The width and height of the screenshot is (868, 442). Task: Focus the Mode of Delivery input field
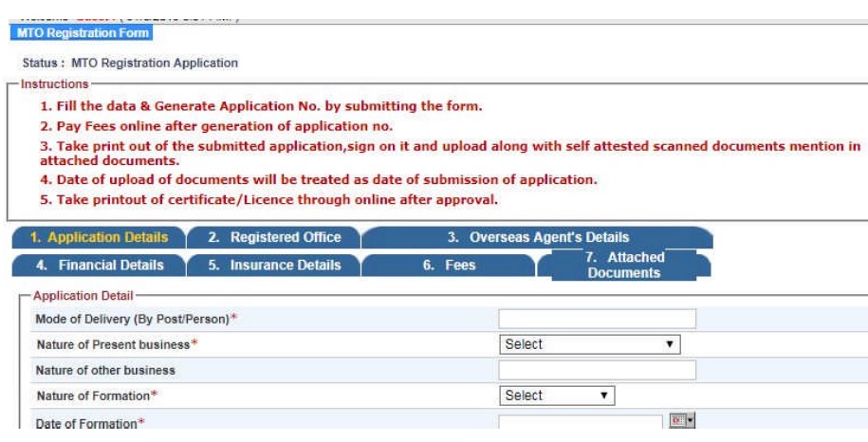(x=598, y=320)
